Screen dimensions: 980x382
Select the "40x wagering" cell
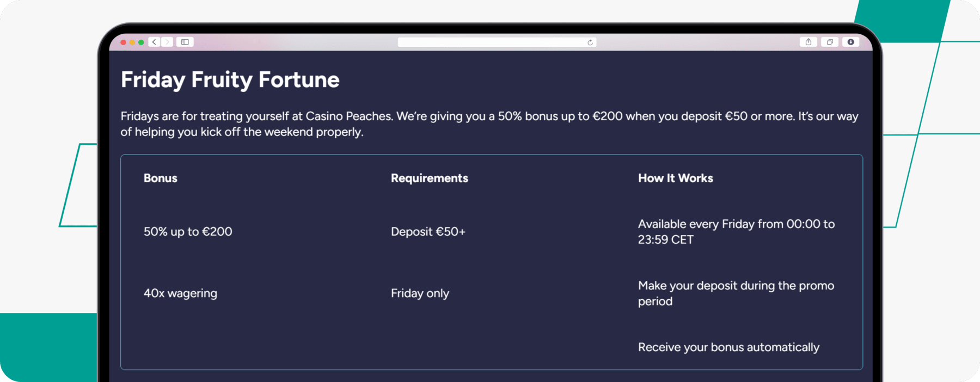[x=180, y=293]
